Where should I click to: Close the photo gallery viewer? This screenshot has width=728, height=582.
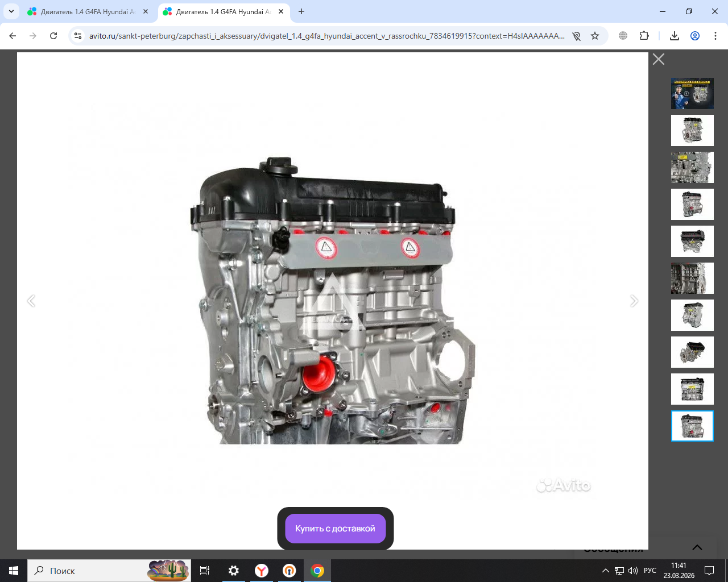pos(658,59)
